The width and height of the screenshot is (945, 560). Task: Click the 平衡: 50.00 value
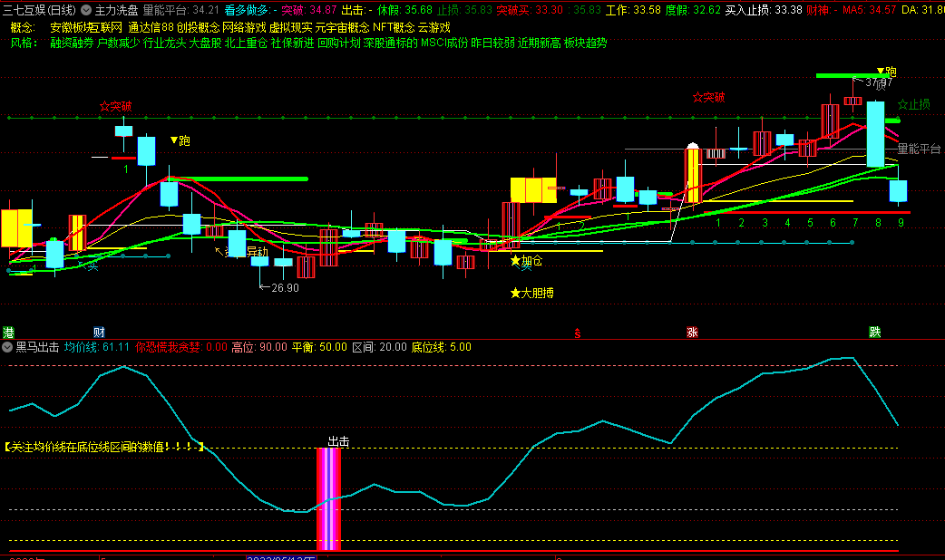pyautogui.click(x=319, y=347)
